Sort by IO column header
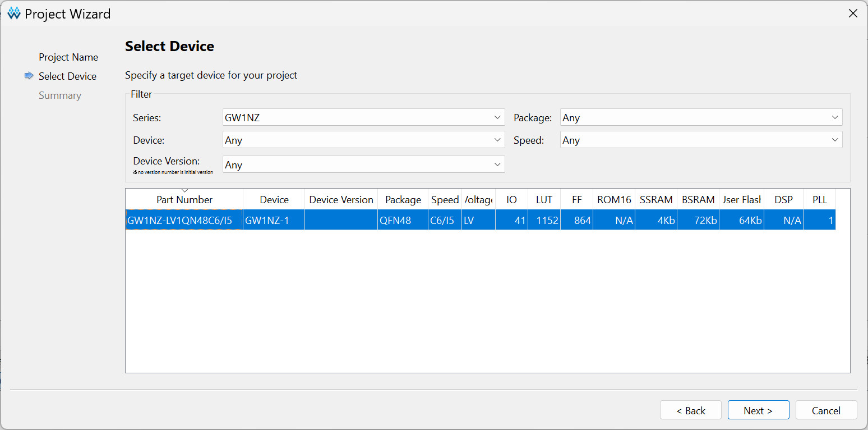Viewport: 868px width, 430px height. 512,199
